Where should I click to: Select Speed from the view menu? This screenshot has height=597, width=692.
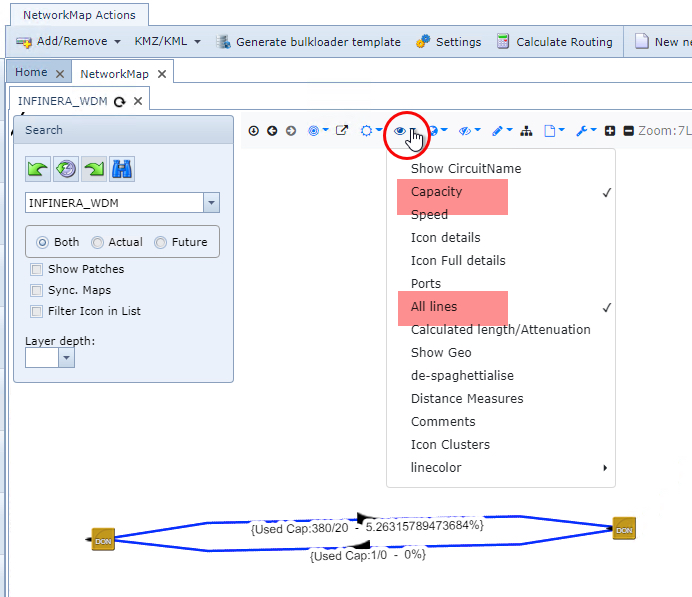(x=429, y=214)
